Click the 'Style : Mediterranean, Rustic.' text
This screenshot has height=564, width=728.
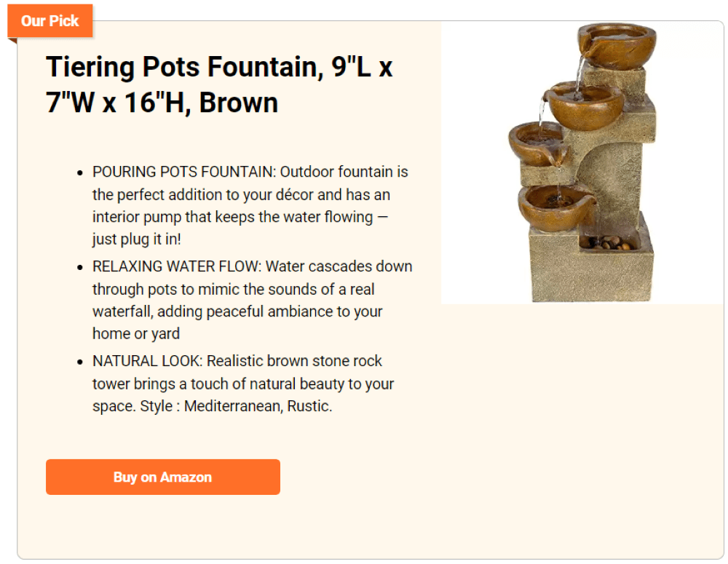point(237,406)
